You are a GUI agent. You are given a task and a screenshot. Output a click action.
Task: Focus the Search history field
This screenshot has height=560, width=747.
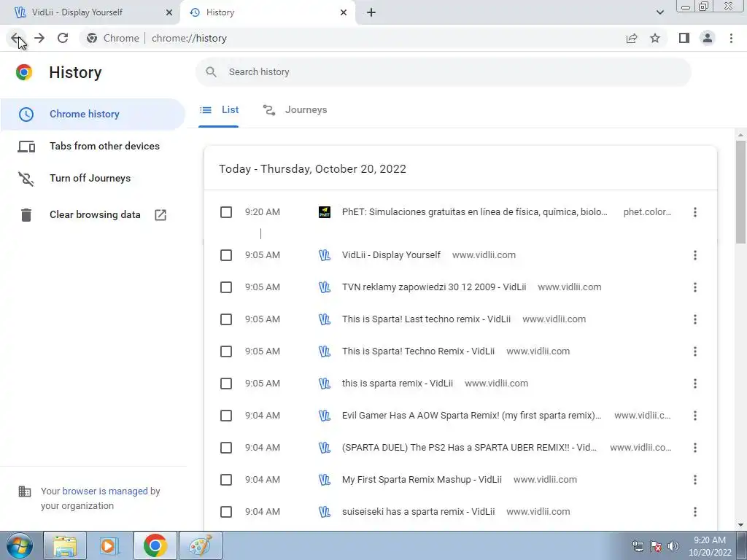(x=443, y=72)
